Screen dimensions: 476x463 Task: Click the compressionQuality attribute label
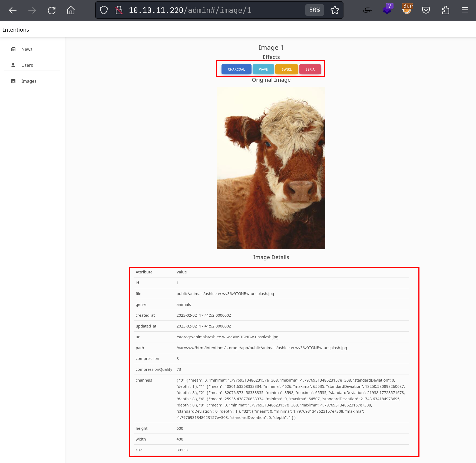(x=154, y=369)
